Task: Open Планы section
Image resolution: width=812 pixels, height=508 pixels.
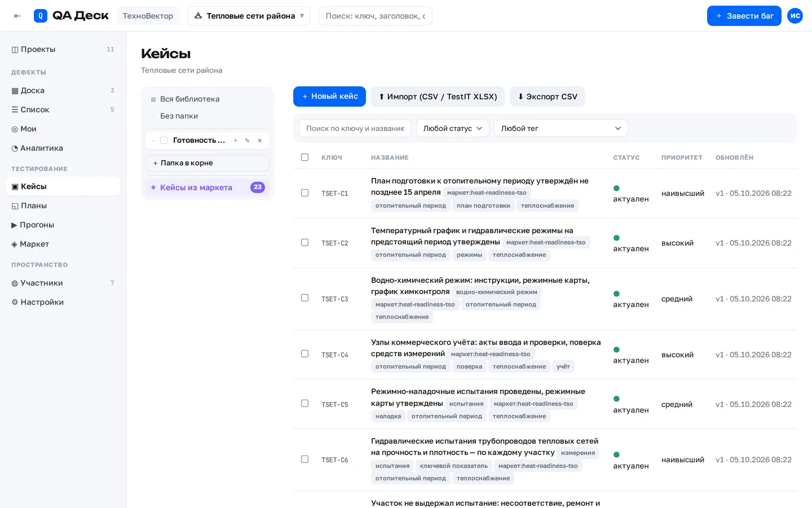Action: point(63,205)
